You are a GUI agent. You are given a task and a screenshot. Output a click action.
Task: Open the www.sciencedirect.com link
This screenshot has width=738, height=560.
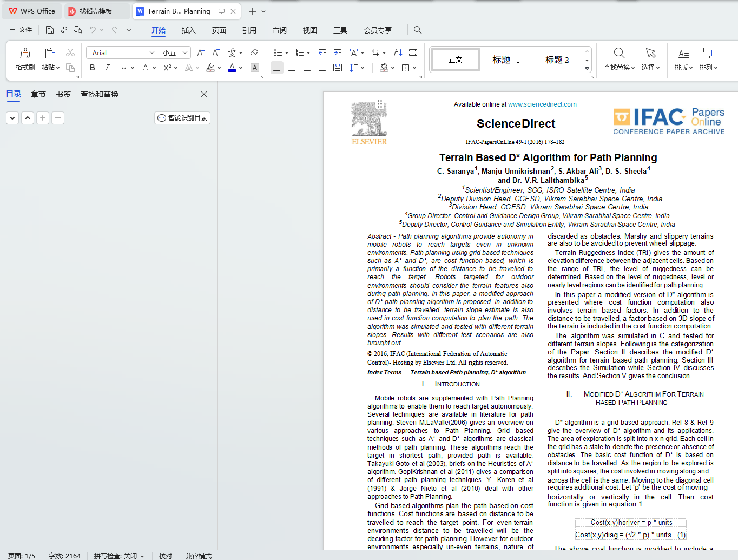542,104
